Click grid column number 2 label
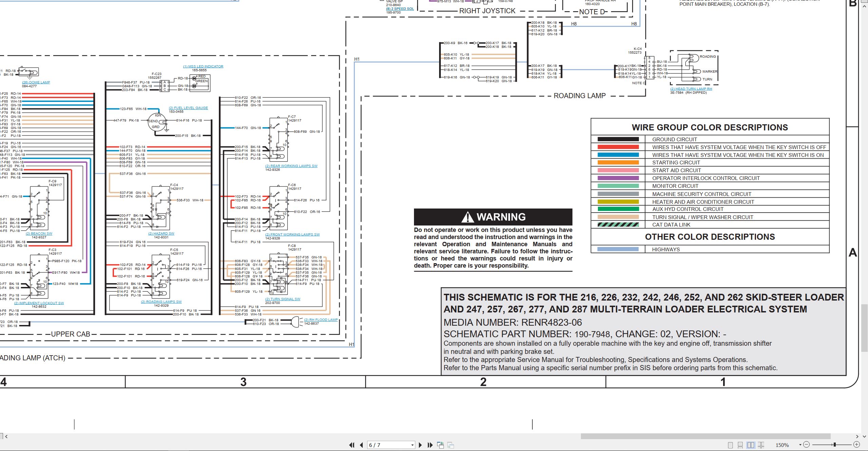Screen dimensions: 868x451 pyautogui.click(x=483, y=382)
